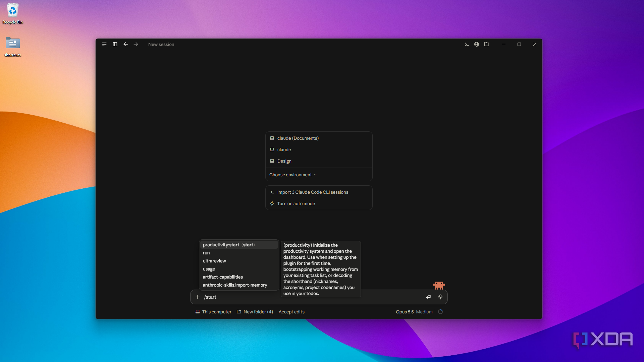Expand the Choose environment dropdown
Image resolution: width=644 pixels, height=362 pixels.
click(x=293, y=175)
